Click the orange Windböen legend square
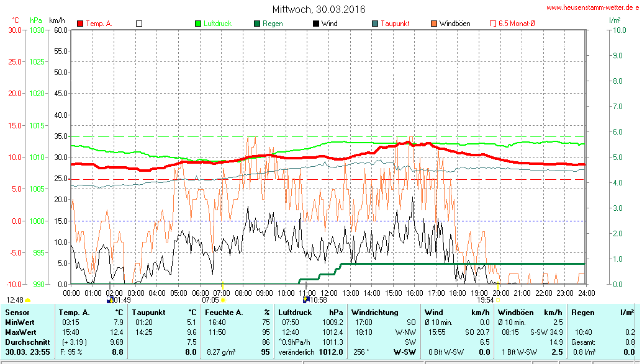The height and width of the screenshot is (364, 642). [x=434, y=24]
